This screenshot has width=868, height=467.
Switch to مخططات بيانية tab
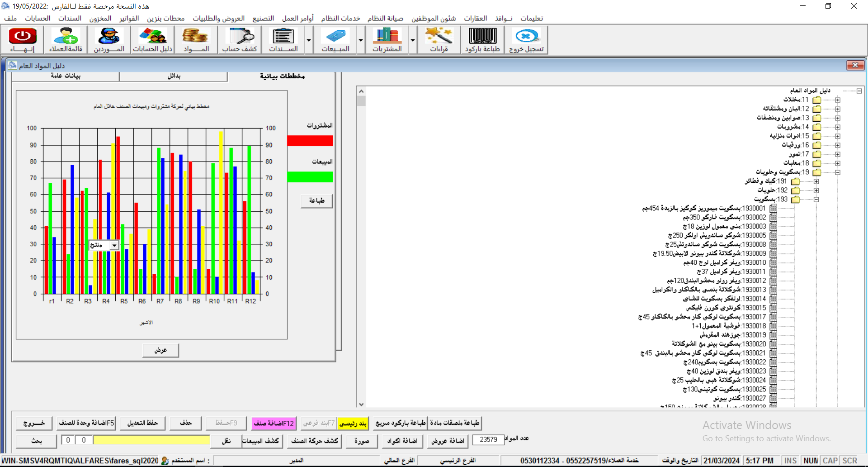click(282, 76)
